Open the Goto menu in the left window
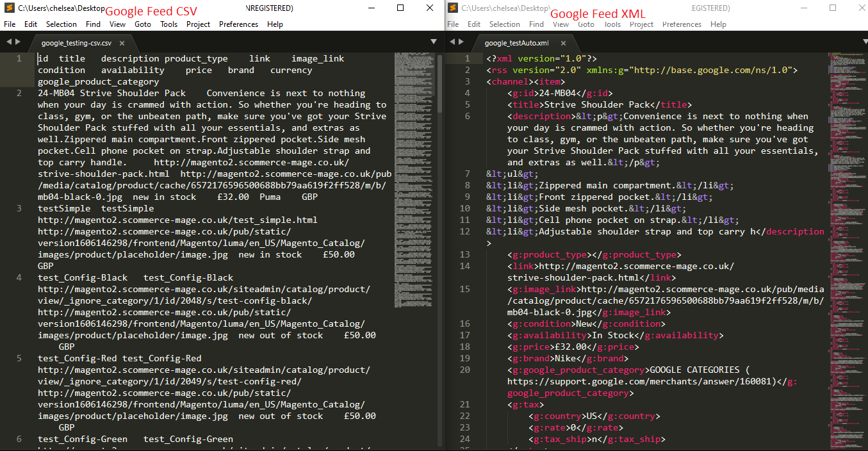The width and height of the screenshot is (868, 451). pos(143,24)
